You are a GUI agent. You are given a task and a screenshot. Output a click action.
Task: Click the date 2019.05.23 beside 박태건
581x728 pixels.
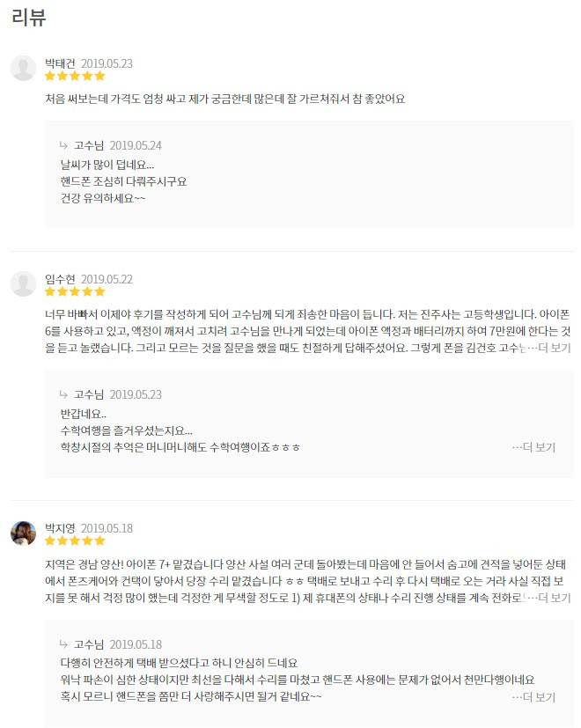(x=107, y=62)
